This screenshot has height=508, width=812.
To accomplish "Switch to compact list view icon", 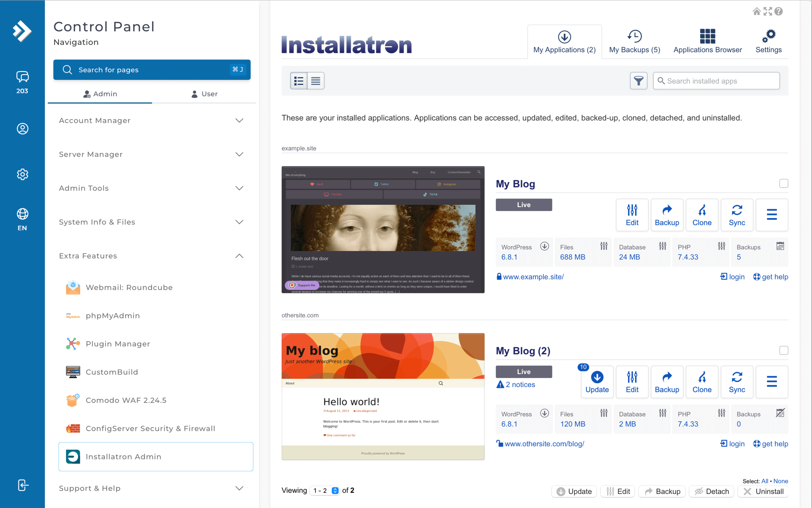I will point(316,81).
